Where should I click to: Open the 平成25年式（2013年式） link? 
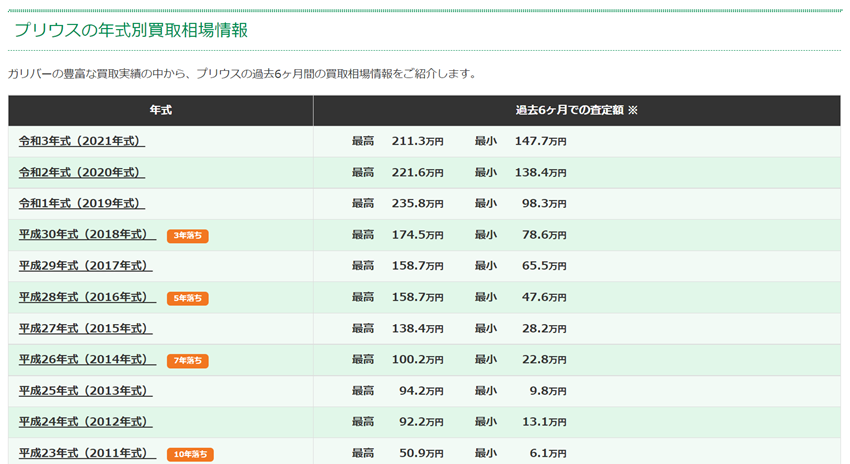click(x=85, y=391)
